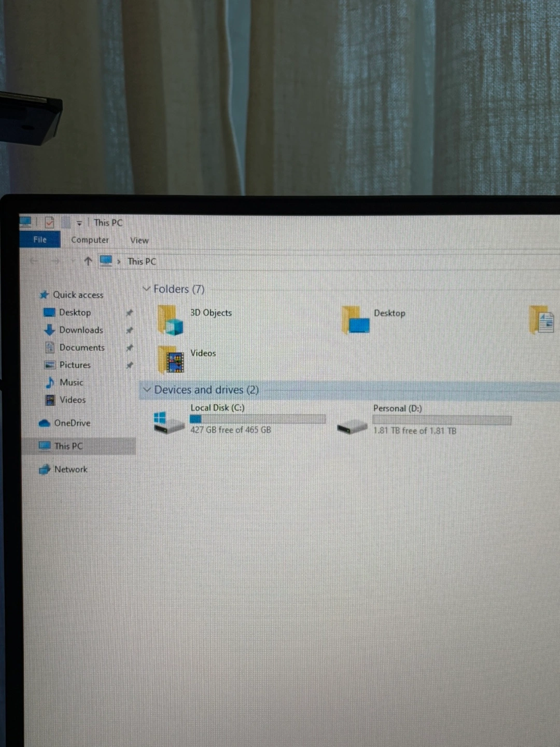The width and height of the screenshot is (560, 747).
Task: Select Network in the sidebar
Action: 71,469
